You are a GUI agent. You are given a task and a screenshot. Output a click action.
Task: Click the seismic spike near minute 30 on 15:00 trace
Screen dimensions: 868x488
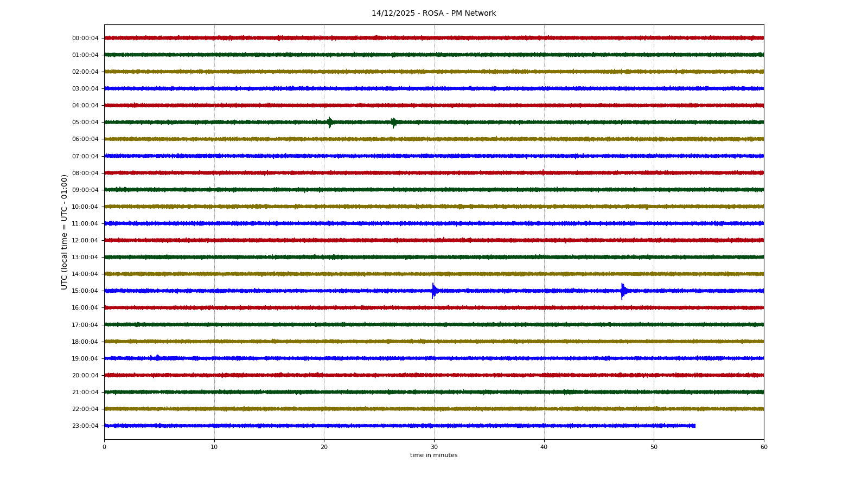(433, 291)
